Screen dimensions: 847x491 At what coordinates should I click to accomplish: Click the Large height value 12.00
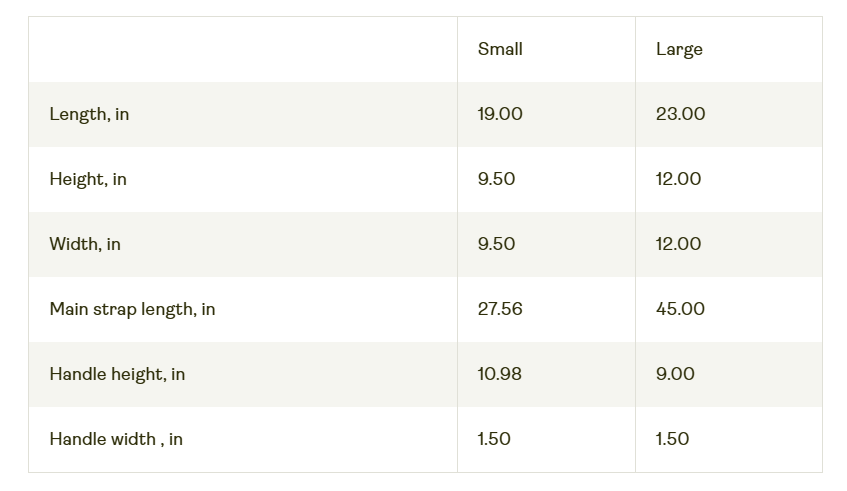click(x=678, y=179)
